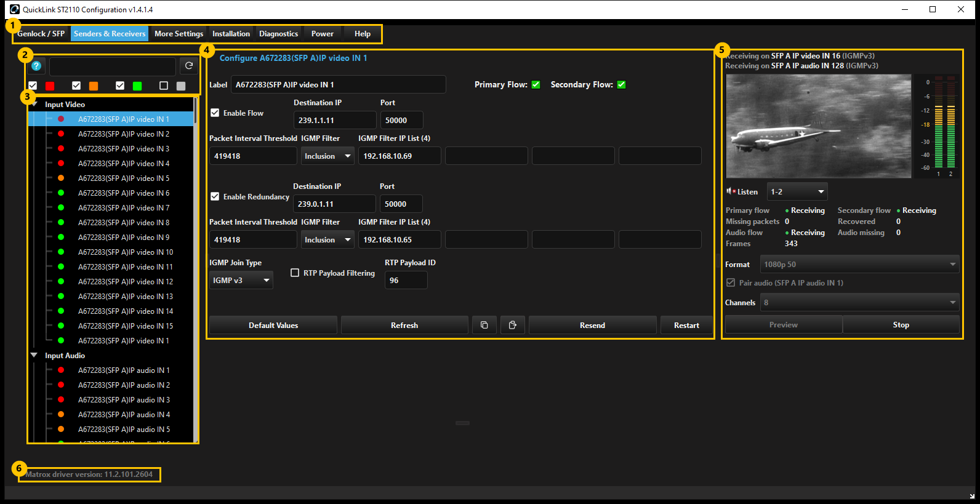Image resolution: width=980 pixels, height=504 pixels.
Task: Click the airplane video preview thumbnail
Action: [x=819, y=126]
